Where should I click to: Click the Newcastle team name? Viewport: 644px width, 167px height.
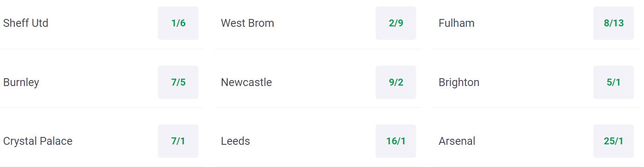246,82
